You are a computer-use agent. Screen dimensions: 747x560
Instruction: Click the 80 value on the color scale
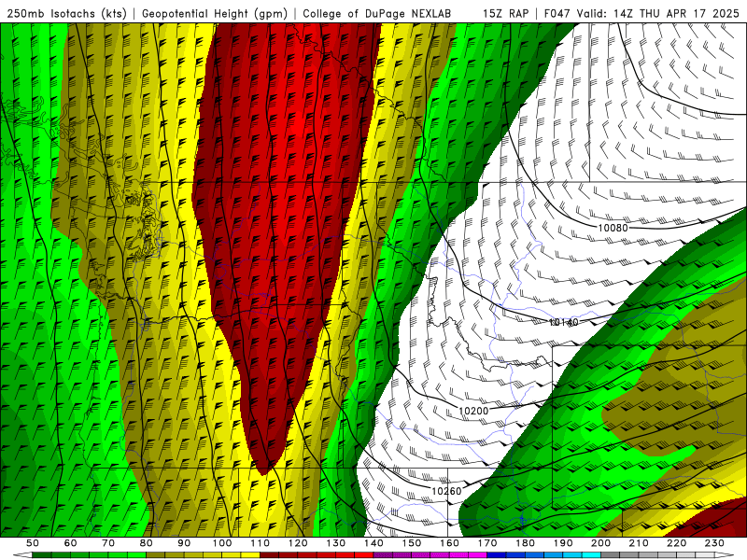tap(147, 543)
